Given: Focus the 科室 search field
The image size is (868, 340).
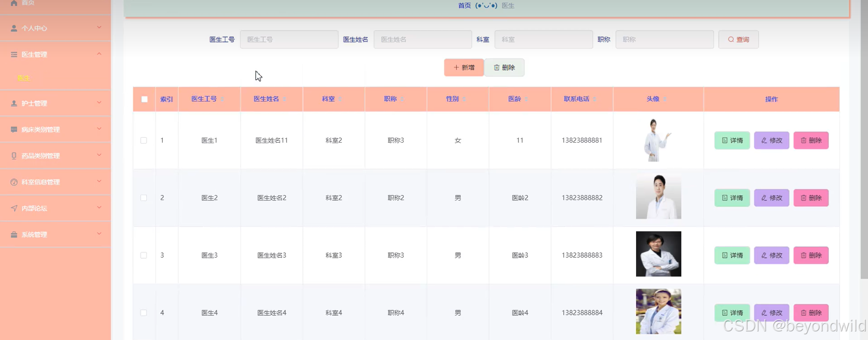Looking at the screenshot, I should click(543, 39).
